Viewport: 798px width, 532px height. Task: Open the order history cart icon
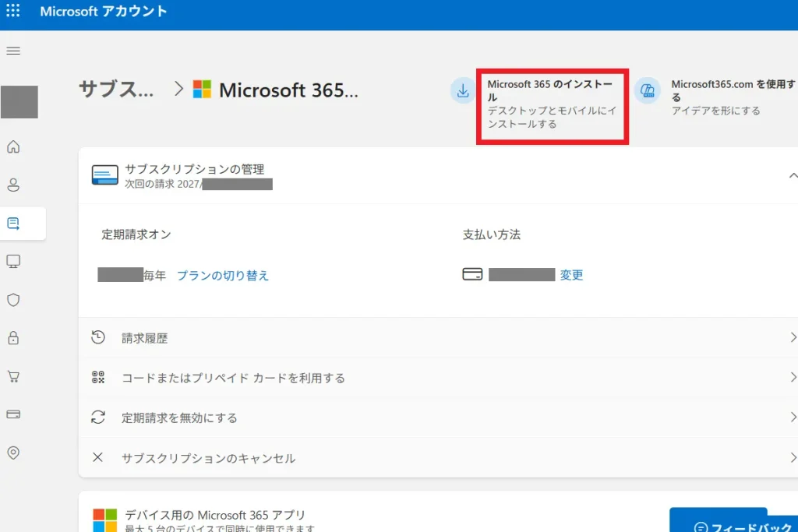(x=13, y=376)
